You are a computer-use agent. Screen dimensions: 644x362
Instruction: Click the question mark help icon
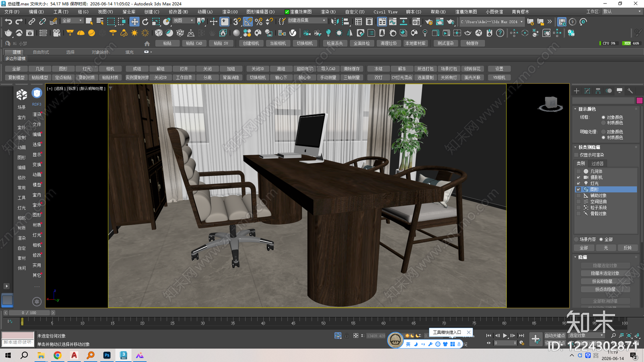(x=500, y=33)
